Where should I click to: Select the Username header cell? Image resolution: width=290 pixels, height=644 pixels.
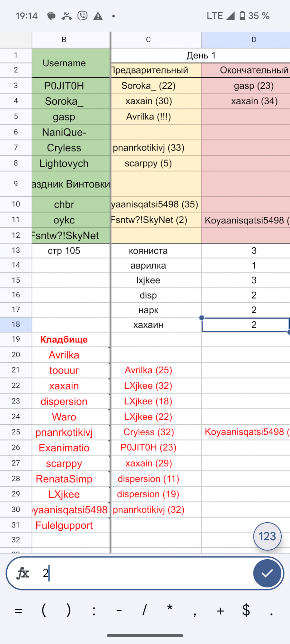point(64,63)
